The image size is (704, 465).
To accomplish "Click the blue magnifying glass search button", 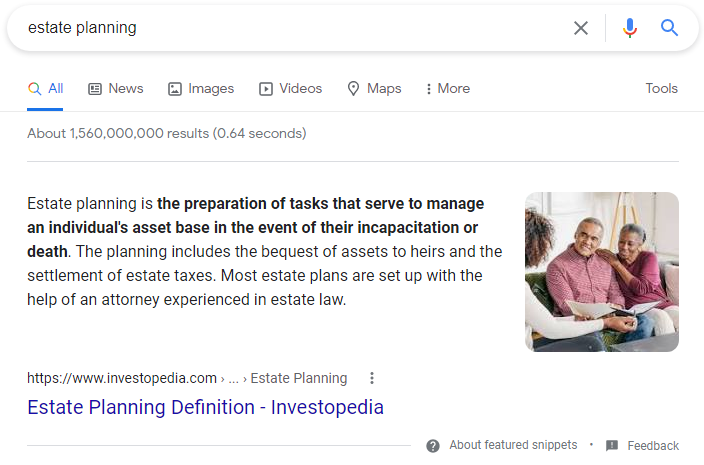I will coord(670,28).
